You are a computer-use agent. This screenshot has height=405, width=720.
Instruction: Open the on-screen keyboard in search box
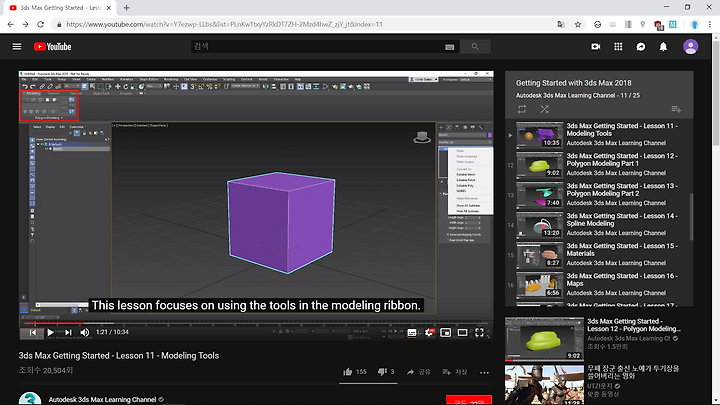[450, 47]
